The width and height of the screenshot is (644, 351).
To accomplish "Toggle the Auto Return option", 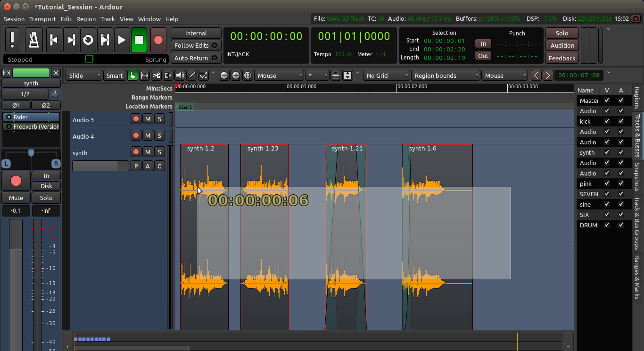I will 196,58.
